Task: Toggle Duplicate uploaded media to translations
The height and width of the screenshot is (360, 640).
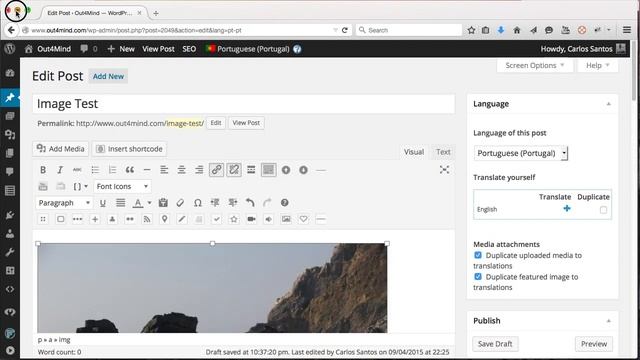Action: point(478,255)
